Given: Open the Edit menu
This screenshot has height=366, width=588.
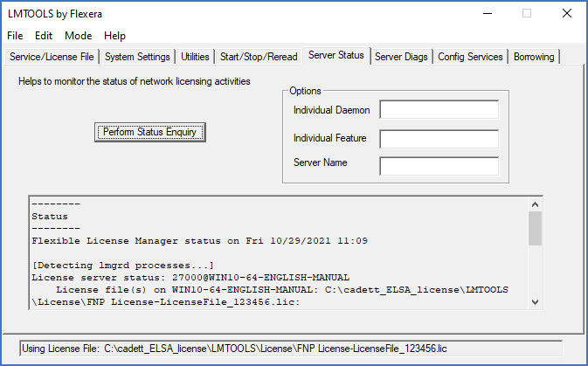Looking at the screenshot, I should point(44,36).
